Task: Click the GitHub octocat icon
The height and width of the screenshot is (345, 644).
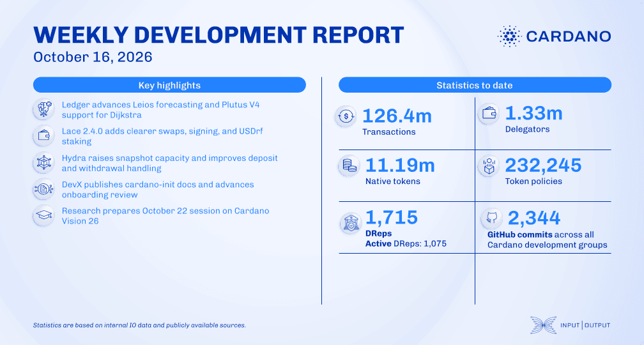Action: (x=492, y=218)
